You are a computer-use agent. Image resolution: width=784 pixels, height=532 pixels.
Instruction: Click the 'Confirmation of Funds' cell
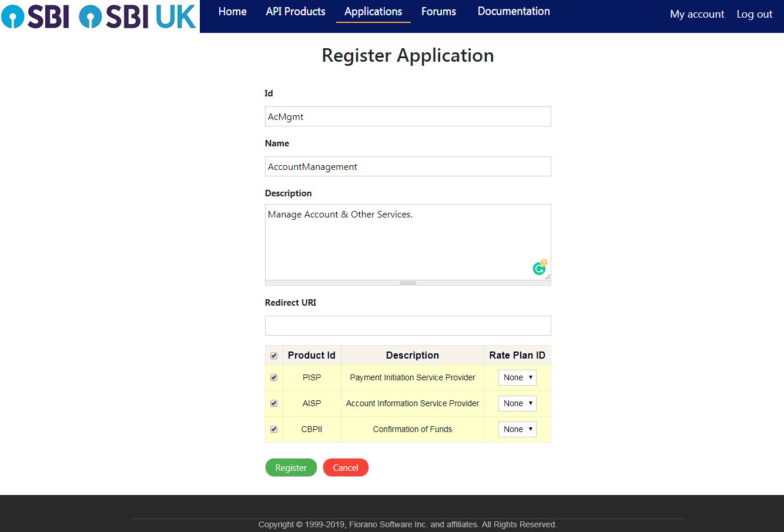click(413, 429)
